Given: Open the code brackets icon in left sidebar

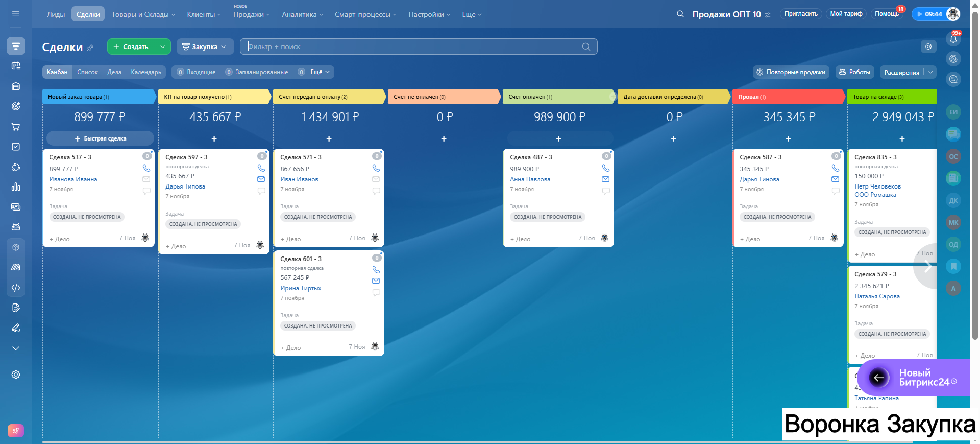Looking at the screenshot, I should click(x=16, y=288).
